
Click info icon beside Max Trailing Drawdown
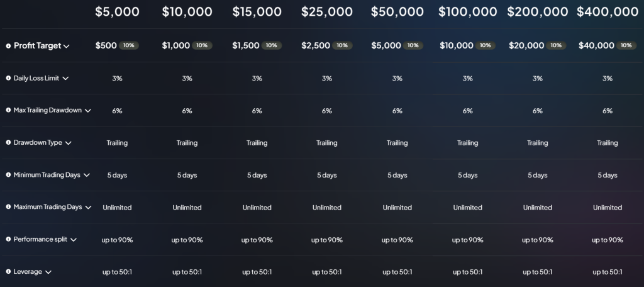[8, 110]
